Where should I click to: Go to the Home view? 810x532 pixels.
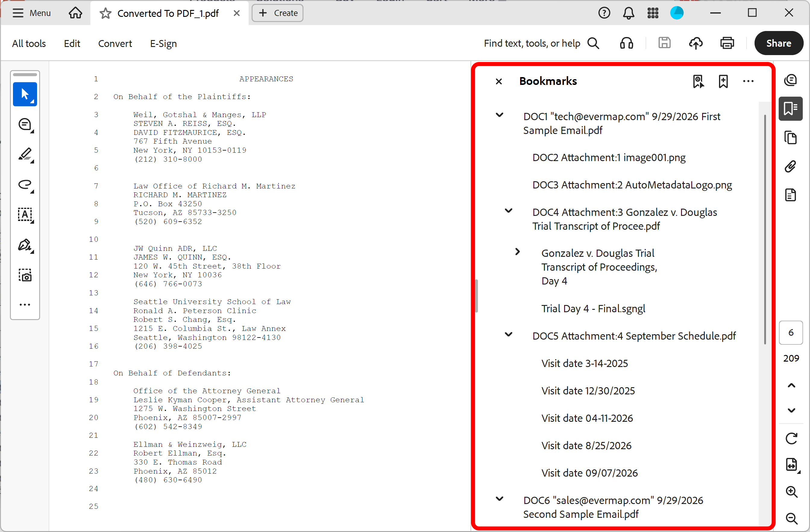coord(75,13)
